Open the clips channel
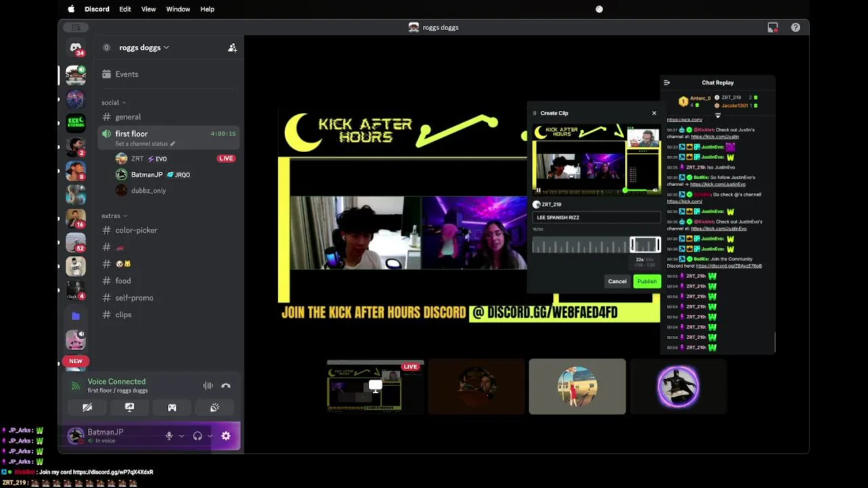 [169, 314]
